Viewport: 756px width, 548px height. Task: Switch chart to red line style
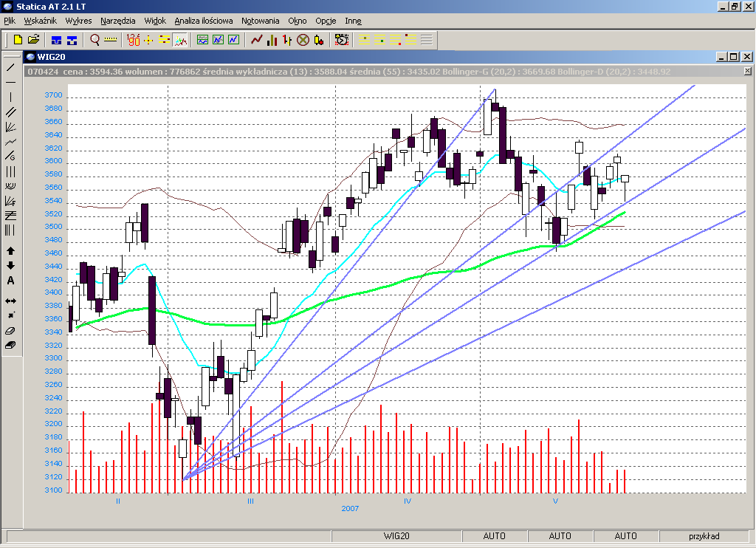[256, 40]
